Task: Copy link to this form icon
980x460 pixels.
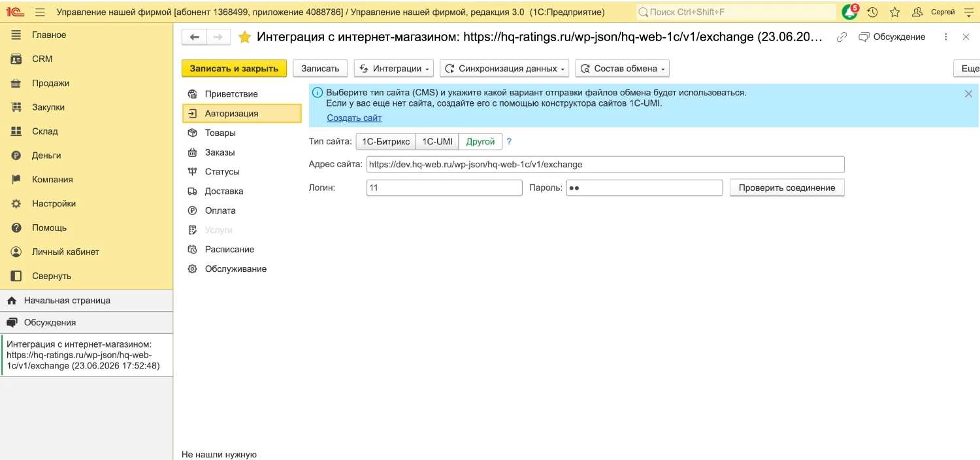Action: tap(842, 37)
